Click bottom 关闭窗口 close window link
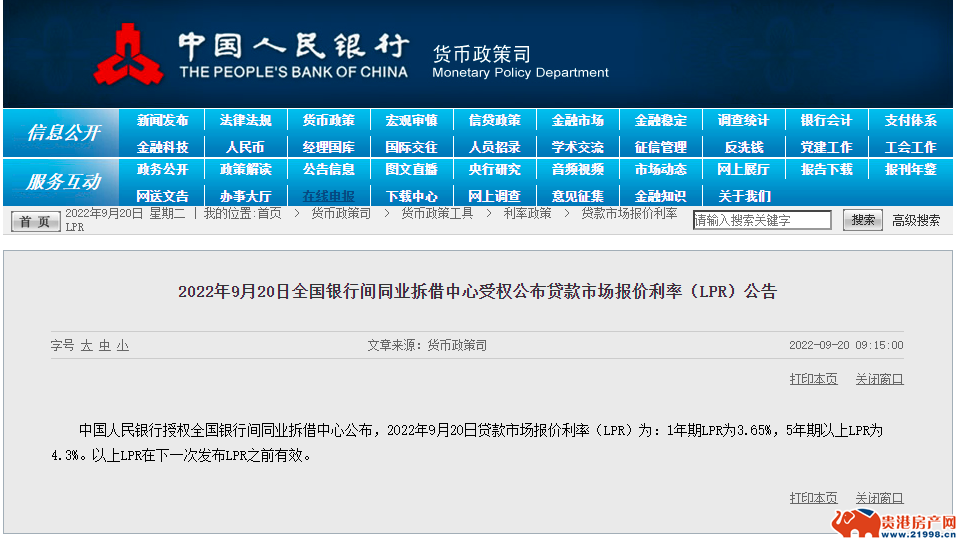 [879, 497]
